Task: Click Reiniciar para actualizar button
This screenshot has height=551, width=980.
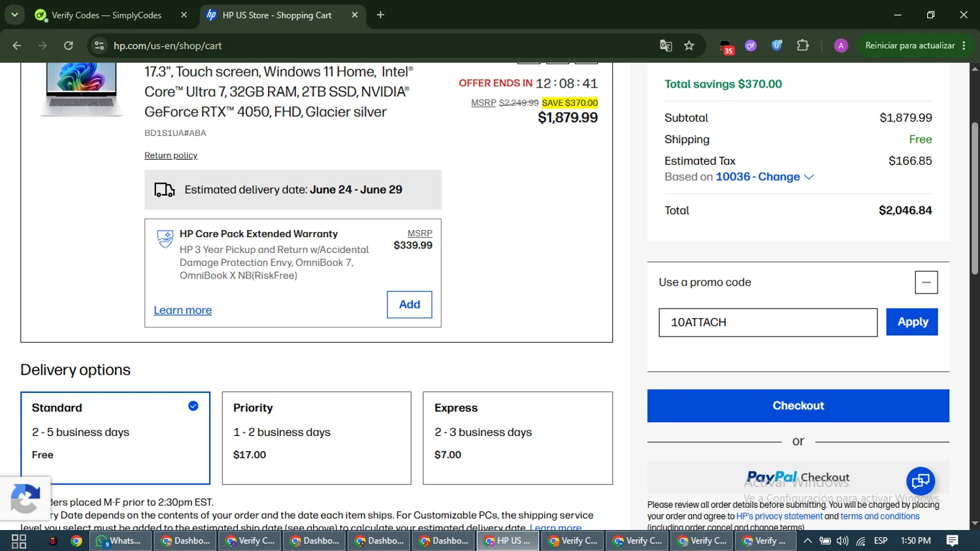Action: click(x=910, y=46)
